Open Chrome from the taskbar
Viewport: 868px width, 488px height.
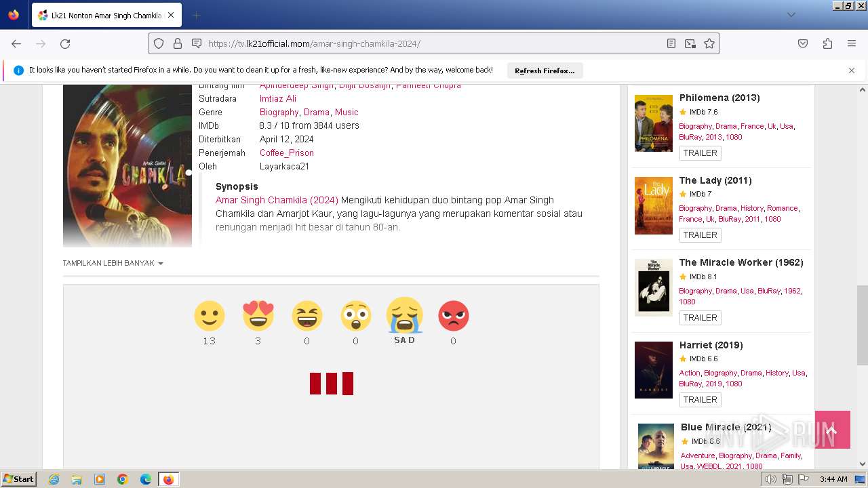pyautogui.click(x=123, y=479)
